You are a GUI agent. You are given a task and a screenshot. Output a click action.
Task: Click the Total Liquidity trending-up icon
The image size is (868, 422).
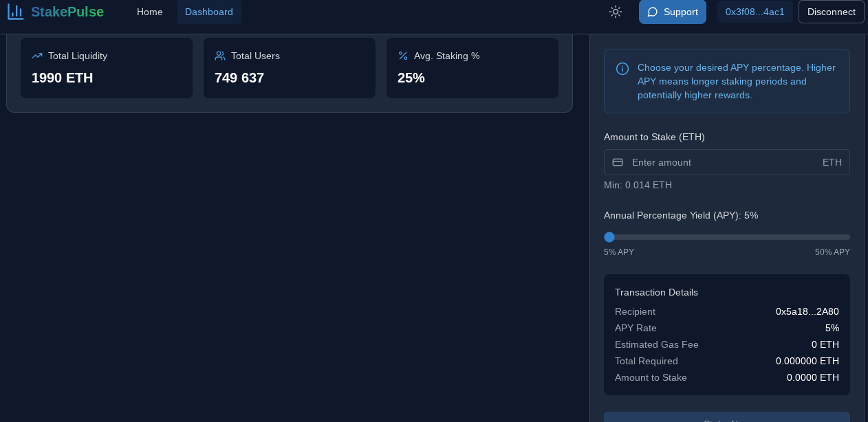point(37,56)
